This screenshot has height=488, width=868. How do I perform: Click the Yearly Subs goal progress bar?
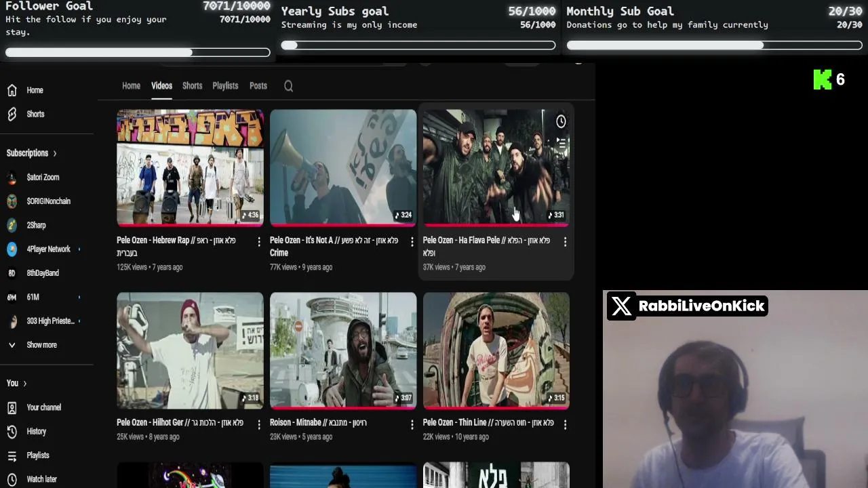pos(418,45)
